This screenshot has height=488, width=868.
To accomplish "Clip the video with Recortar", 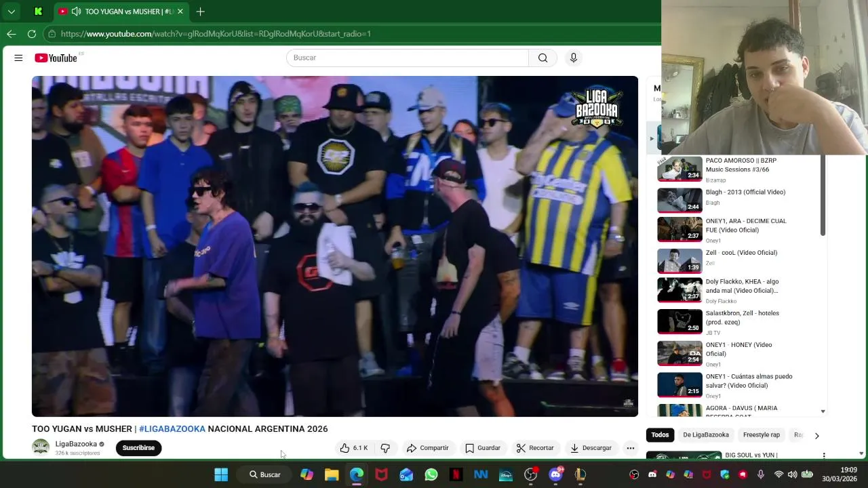I will point(535,448).
